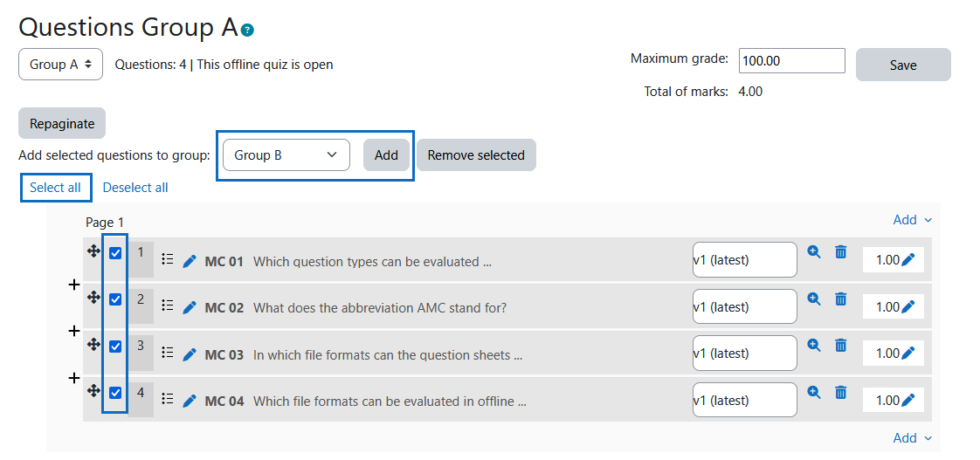
Task: Click the multiple choice type icon for MC 03
Action: coord(167,352)
